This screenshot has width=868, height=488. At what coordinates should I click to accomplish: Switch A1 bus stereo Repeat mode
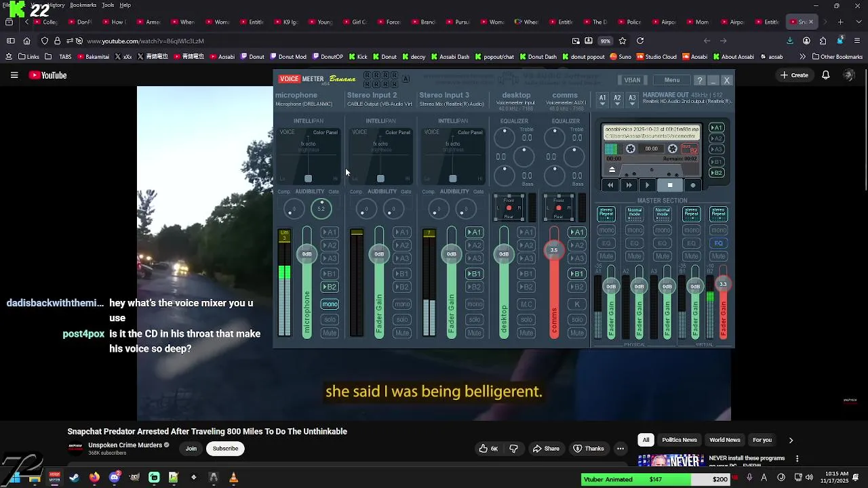coord(606,213)
